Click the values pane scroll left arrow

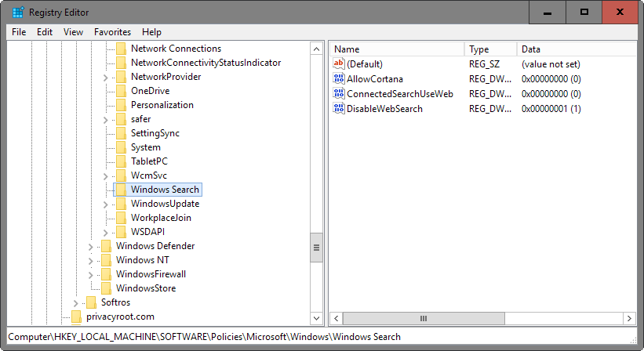click(337, 318)
